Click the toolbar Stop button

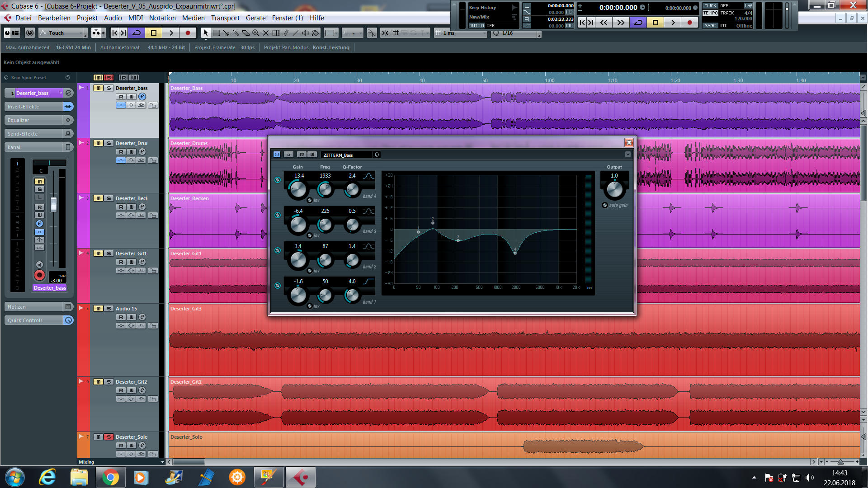[154, 33]
